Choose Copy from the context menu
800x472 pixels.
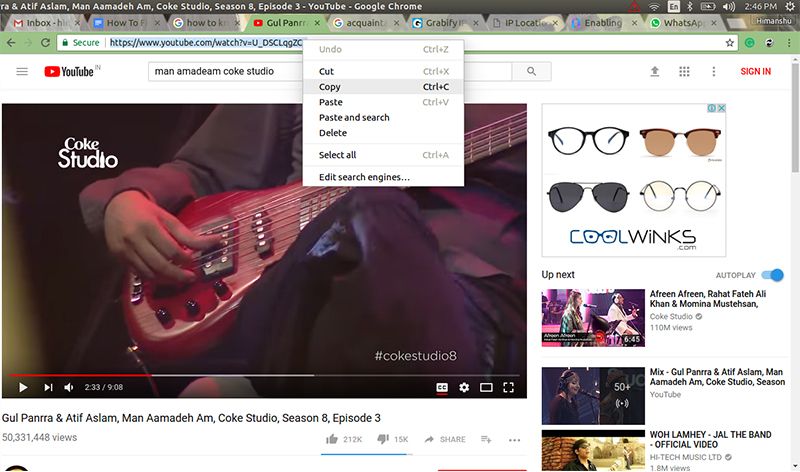pyautogui.click(x=383, y=87)
